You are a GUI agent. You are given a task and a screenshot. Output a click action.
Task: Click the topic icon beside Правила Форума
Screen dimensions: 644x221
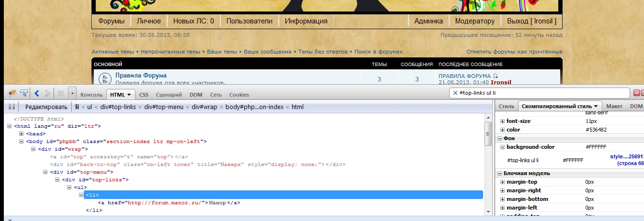coord(104,78)
